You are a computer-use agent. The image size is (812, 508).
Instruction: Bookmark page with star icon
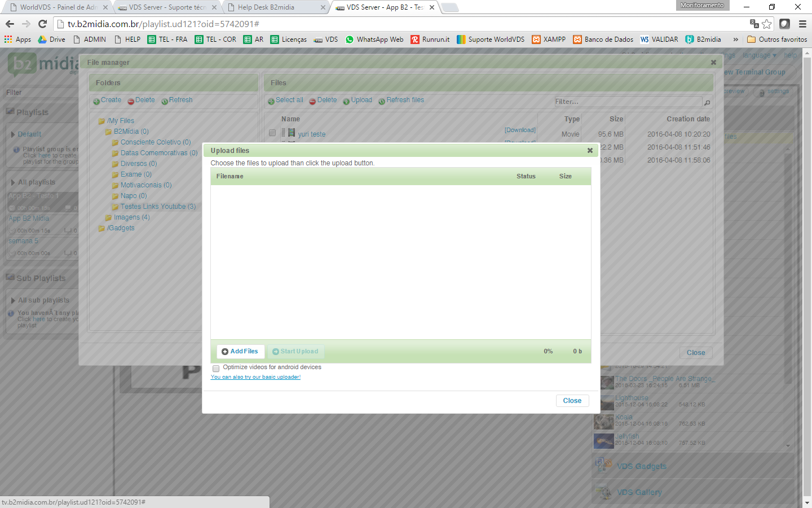(x=766, y=24)
